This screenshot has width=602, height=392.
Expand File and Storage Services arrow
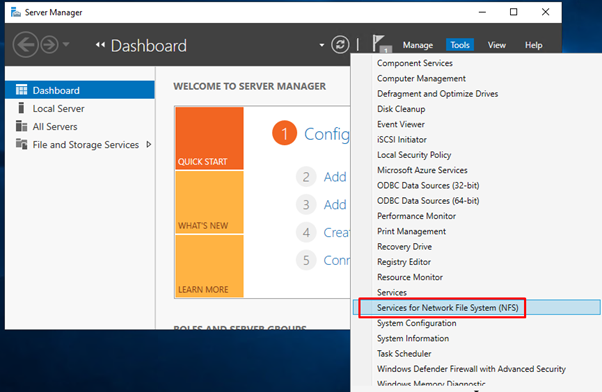pos(149,144)
